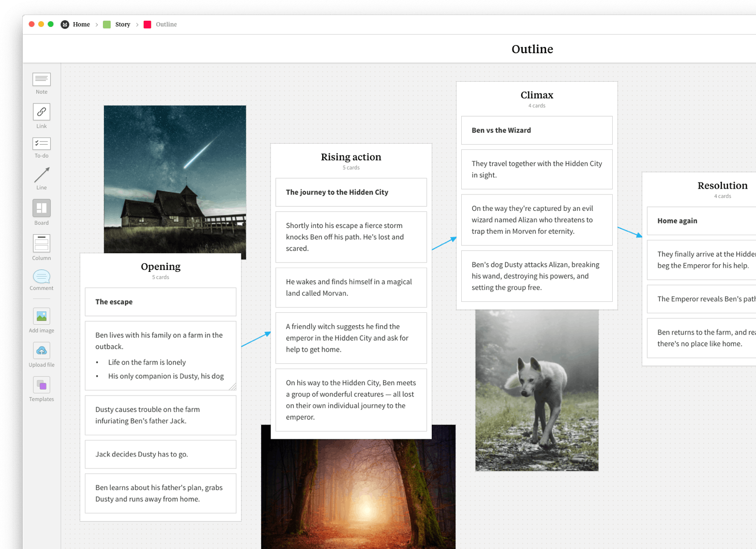The height and width of the screenshot is (549, 756).
Task: Select the Home again card
Action: (x=701, y=220)
